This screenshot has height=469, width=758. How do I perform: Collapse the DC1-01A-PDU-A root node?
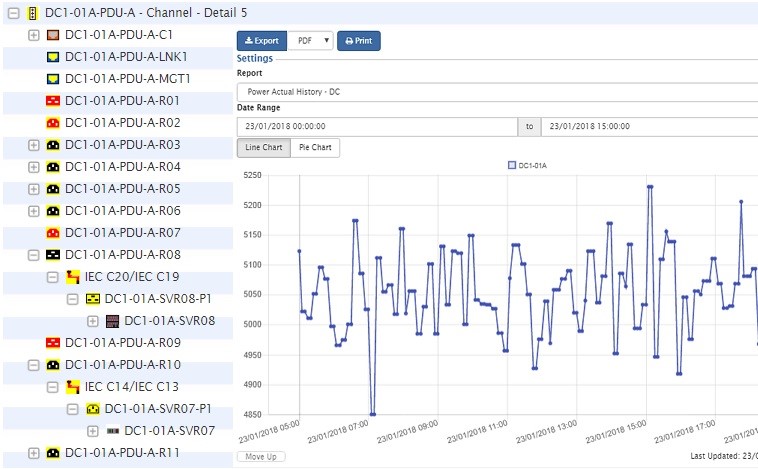[x=13, y=12]
